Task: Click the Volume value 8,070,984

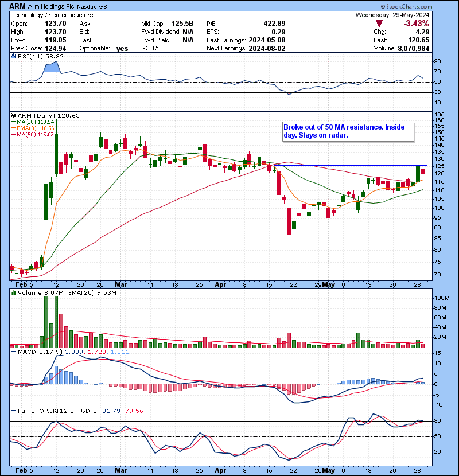Action: click(x=414, y=49)
